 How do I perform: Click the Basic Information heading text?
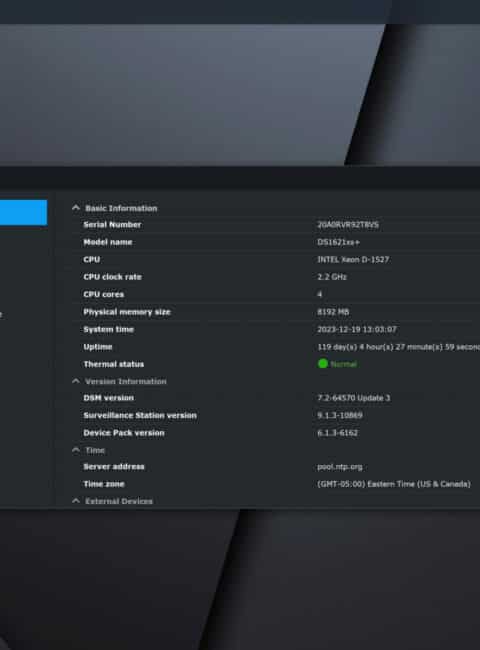(x=121, y=208)
